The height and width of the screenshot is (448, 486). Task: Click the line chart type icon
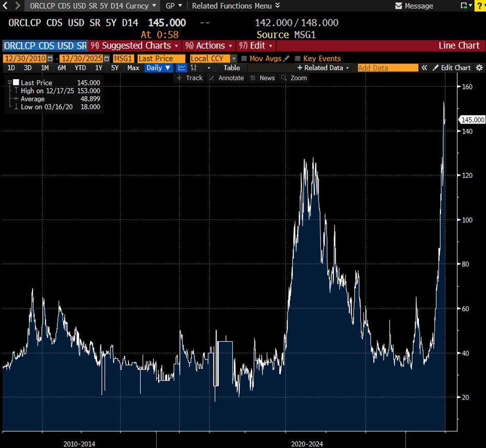(x=181, y=68)
